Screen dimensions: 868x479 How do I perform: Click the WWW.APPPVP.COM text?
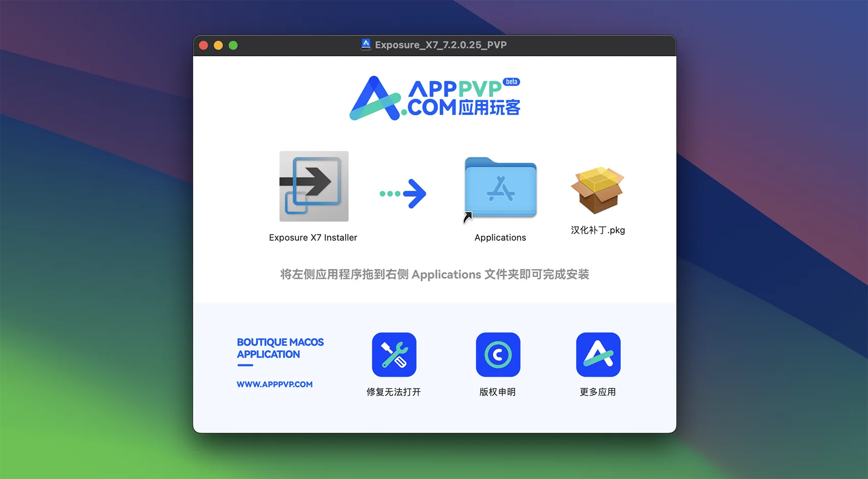(x=275, y=385)
